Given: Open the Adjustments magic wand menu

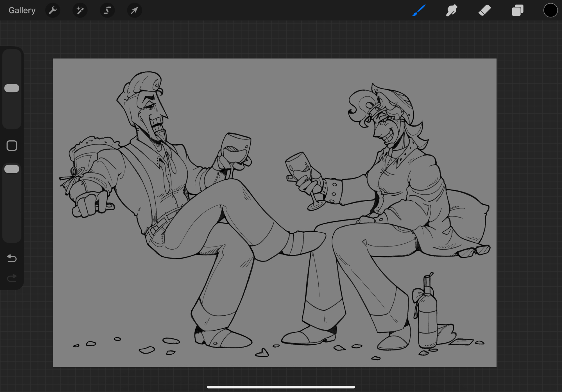Looking at the screenshot, I should pyautogui.click(x=80, y=10).
